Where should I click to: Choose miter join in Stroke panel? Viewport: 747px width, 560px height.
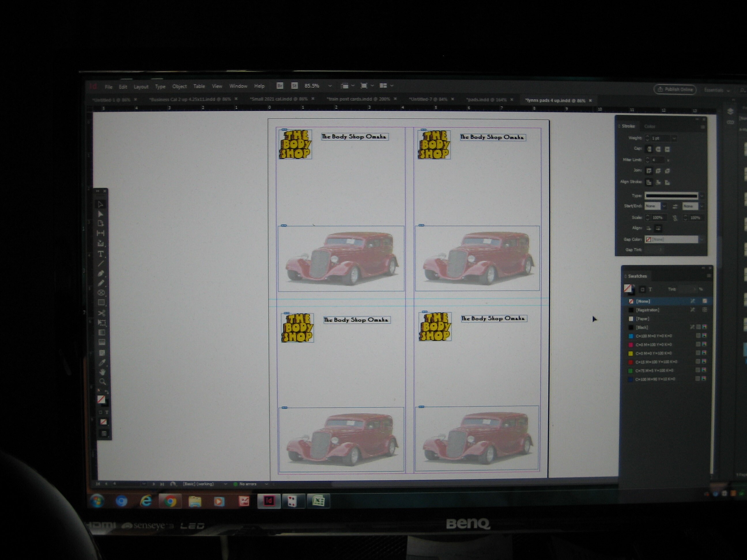[x=649, y=171]
